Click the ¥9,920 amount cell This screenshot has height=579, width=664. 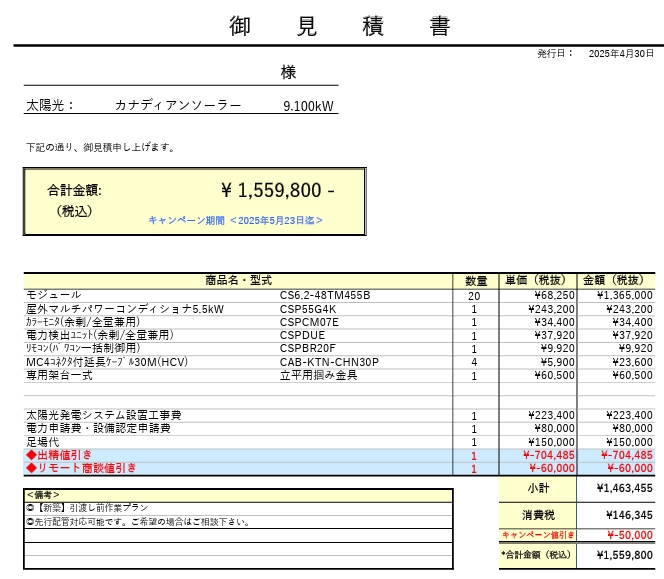point(635,349)
